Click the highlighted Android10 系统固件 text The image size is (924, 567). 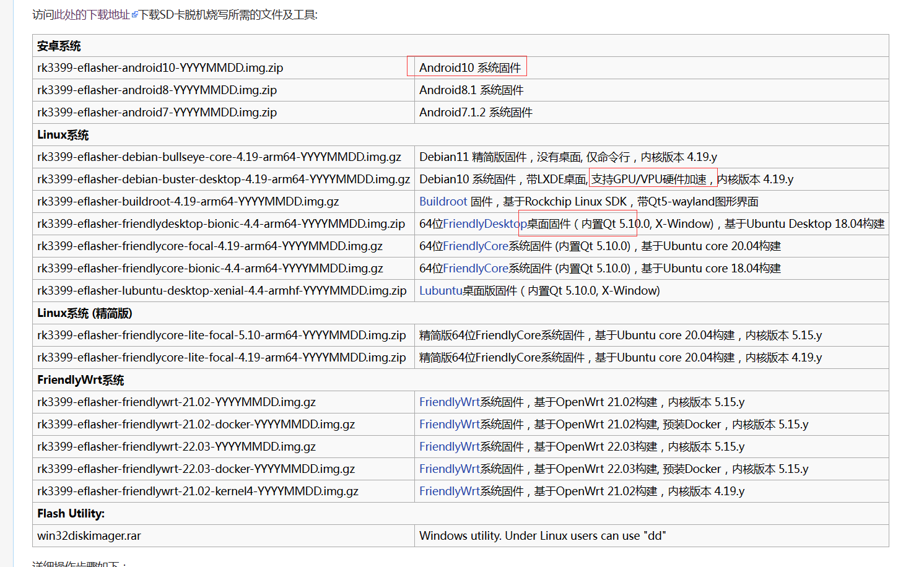[467, 67]
